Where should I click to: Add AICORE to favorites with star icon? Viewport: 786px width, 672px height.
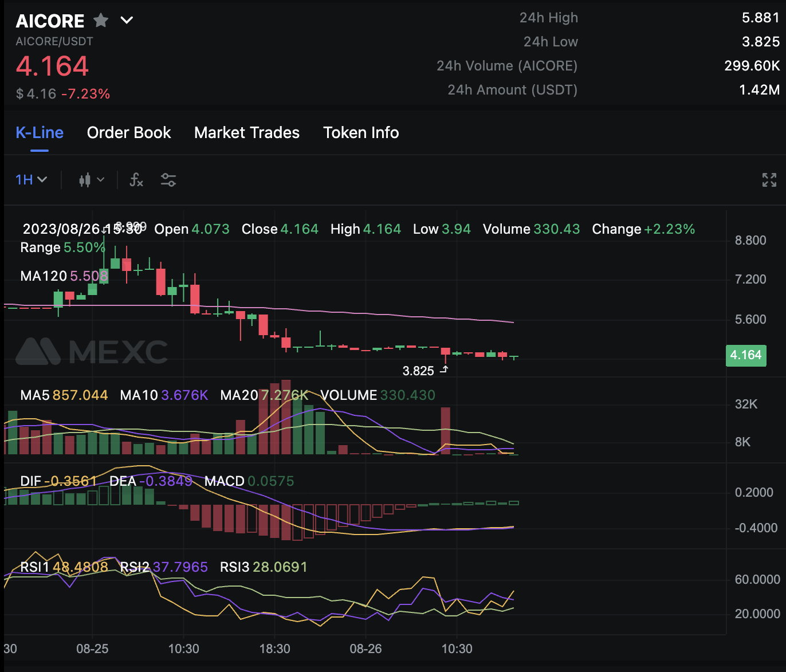pos(101,21)
